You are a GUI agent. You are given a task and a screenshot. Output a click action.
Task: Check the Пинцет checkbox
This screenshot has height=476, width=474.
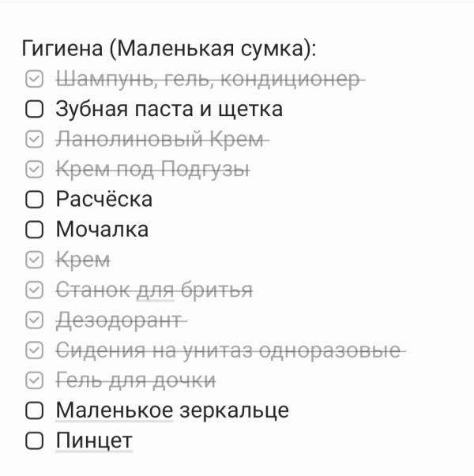click(34, 440)
